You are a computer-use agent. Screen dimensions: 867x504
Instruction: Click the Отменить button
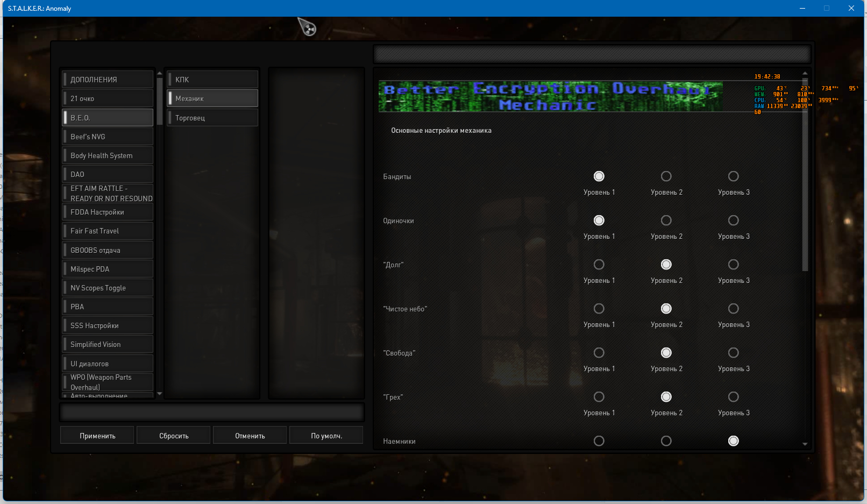click(250, 436)
